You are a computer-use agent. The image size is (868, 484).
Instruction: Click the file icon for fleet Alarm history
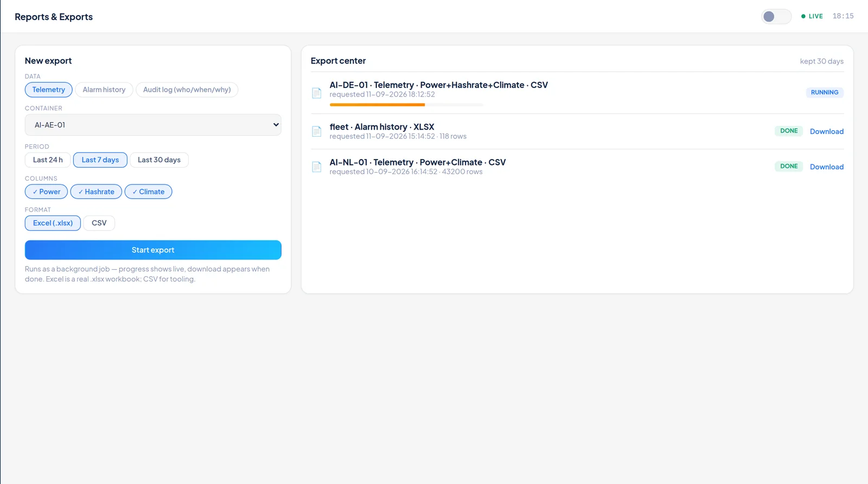317,131
